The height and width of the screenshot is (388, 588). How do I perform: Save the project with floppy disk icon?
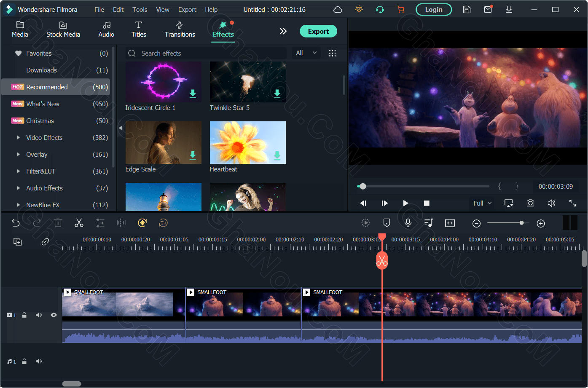click(467, 9)
